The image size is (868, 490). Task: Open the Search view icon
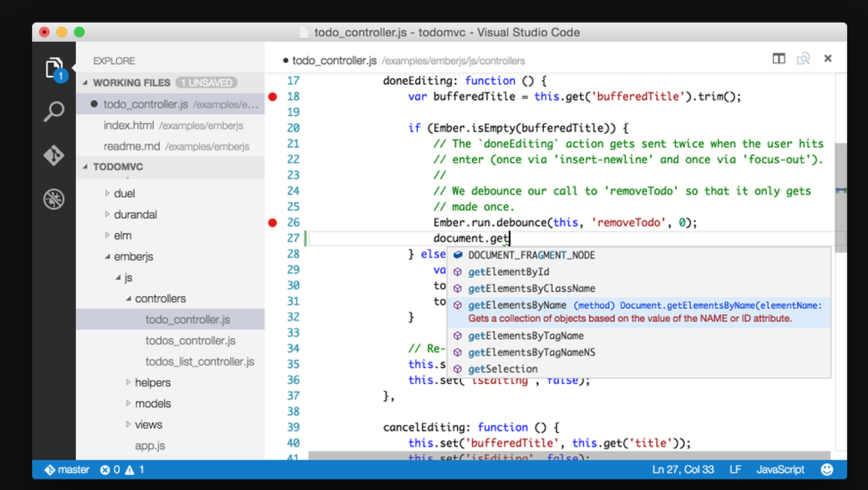pyautogui.click(x=54, y=111)
